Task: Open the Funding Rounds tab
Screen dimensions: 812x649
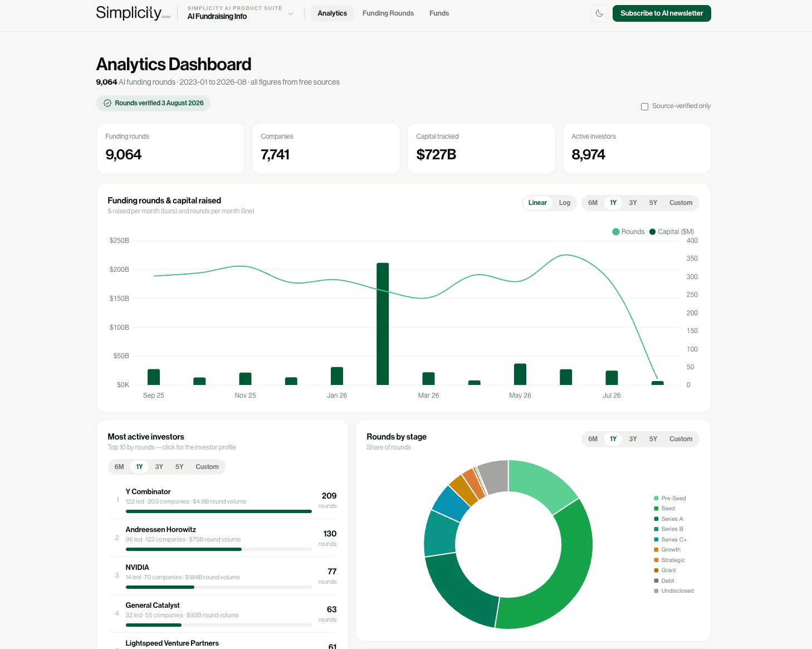Action: point(388,13)
